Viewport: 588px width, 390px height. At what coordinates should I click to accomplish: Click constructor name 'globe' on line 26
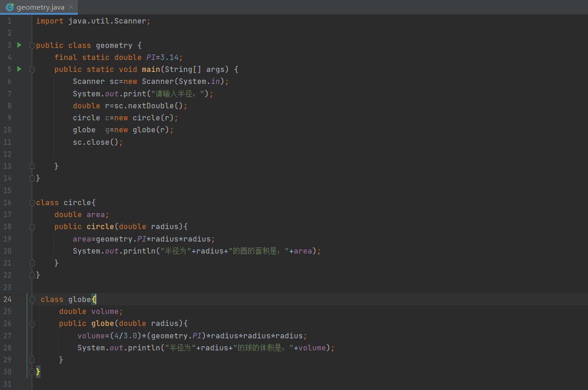(103, 323)
